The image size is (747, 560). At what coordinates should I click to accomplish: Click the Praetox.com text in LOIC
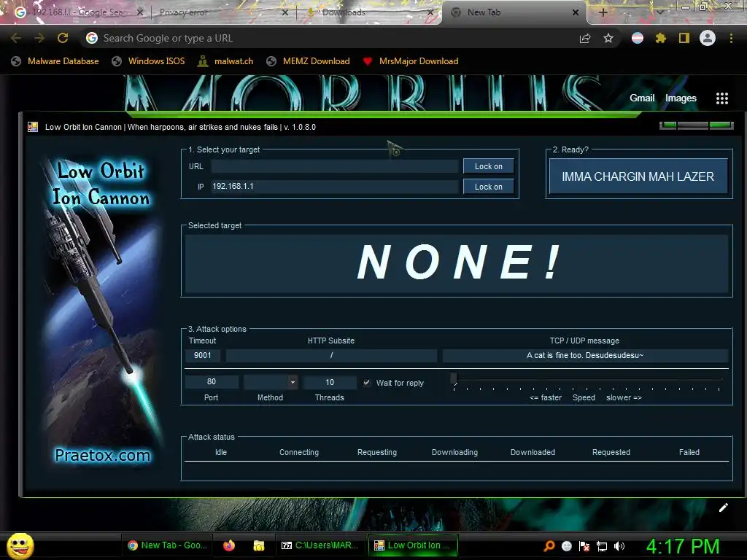tap(102, 455)
